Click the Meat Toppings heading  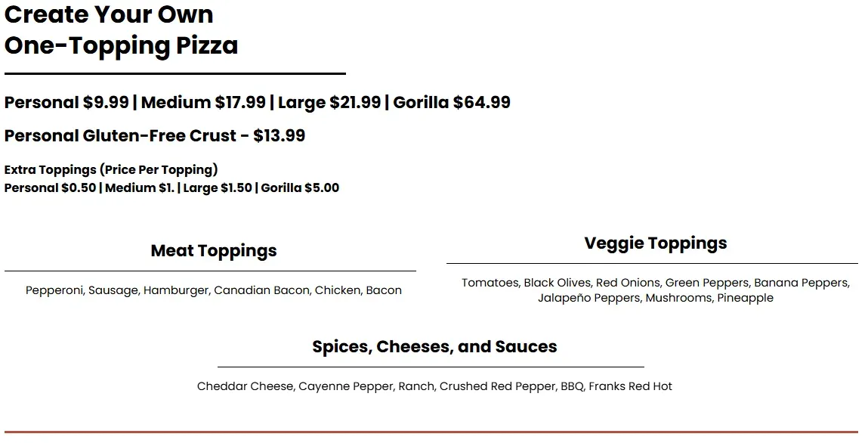click(x=214, y=251)
